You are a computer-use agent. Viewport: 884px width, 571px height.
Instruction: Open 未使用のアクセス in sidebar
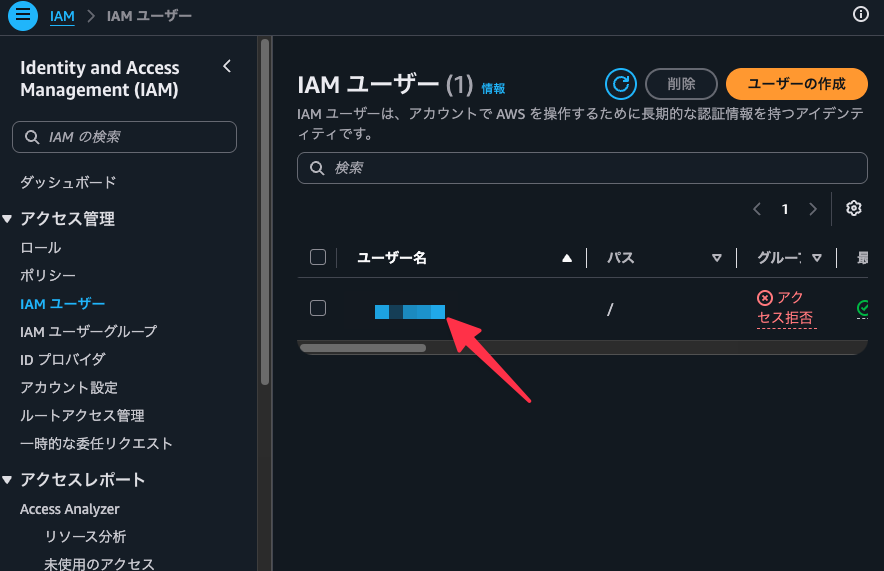point(99,564)
